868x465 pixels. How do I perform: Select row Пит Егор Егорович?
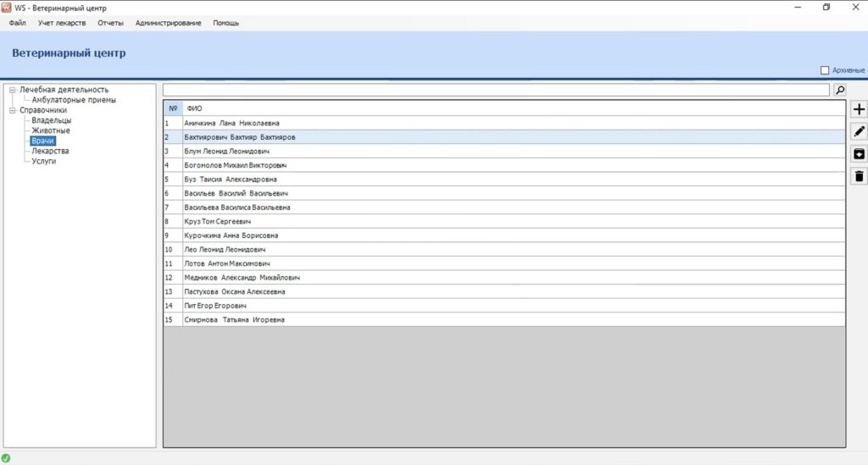(x=504, y=306)
